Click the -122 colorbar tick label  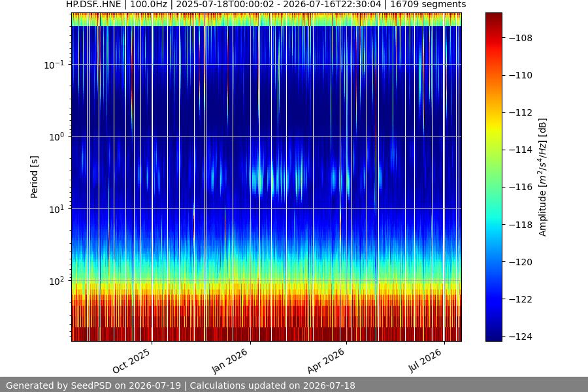(521, 299)
